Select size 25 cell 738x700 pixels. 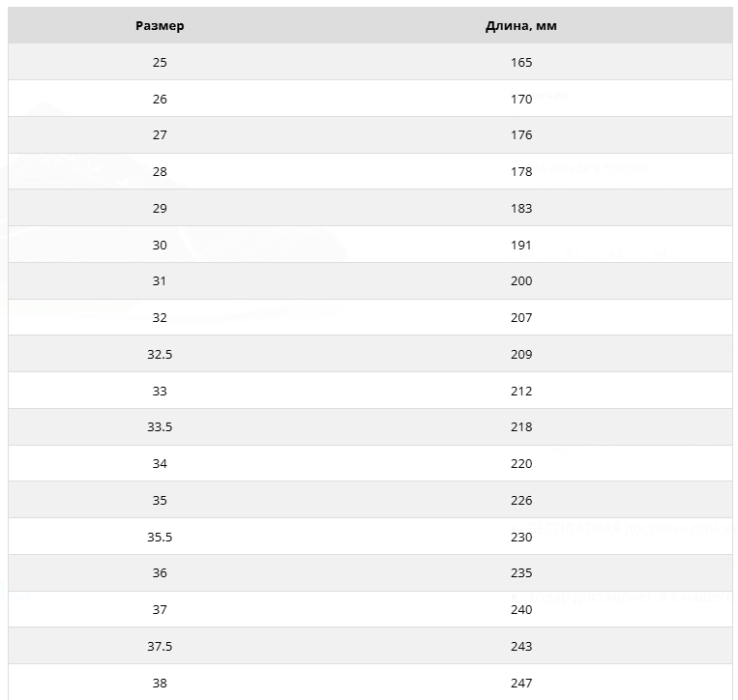coord(160,63)
